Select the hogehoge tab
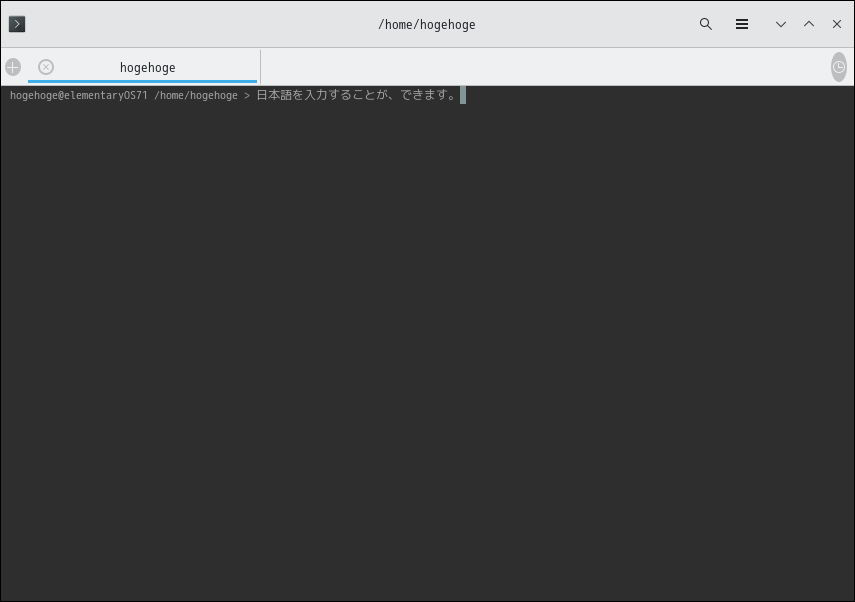 click(x=142, y=67)
